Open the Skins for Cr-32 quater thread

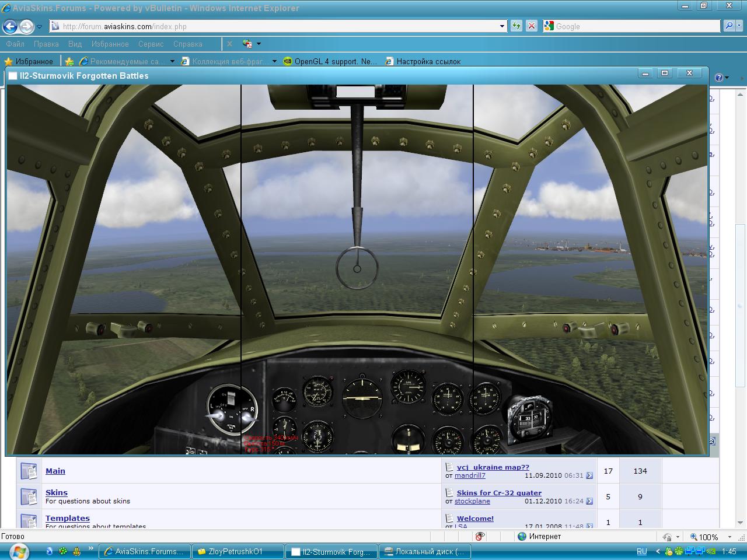(499, 493)
